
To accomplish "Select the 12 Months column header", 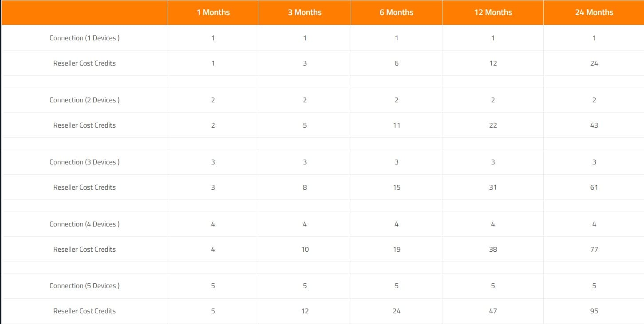I will [x=493, y=12].
